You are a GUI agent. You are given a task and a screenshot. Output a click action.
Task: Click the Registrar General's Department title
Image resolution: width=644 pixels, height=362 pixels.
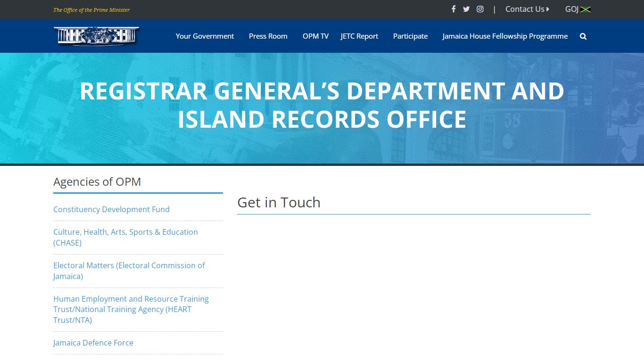(x=322, y=105)
